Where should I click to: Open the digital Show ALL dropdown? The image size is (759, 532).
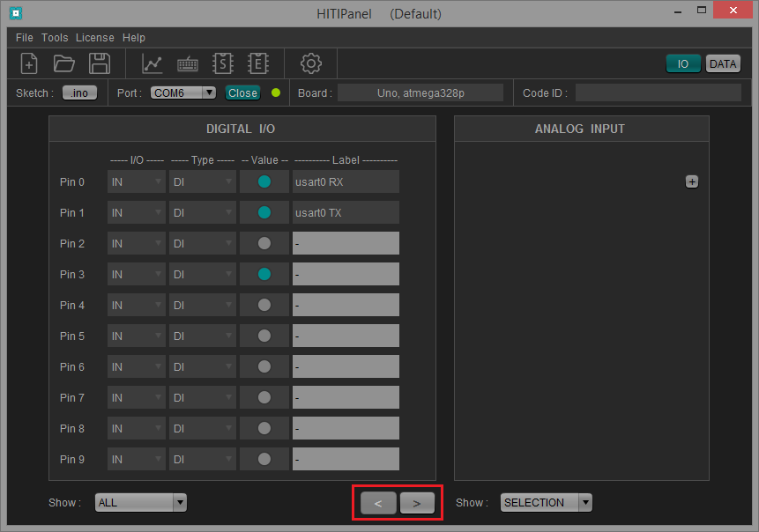click(140, 503)
